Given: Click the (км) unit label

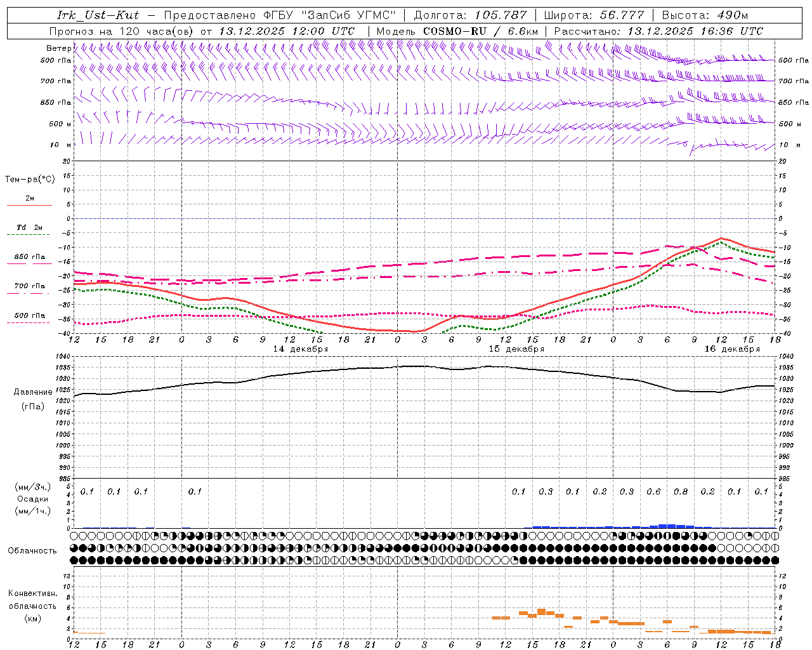Looking at the screenshot, I should click(x=32, y=618).
